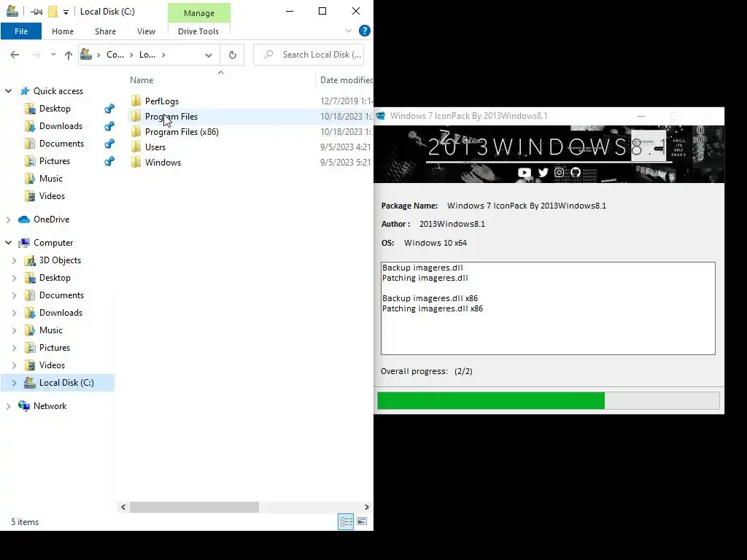Sort by Date modified column header
This screenshot has width=747, height=560.
pyautogui.click(x=346, y=80)
